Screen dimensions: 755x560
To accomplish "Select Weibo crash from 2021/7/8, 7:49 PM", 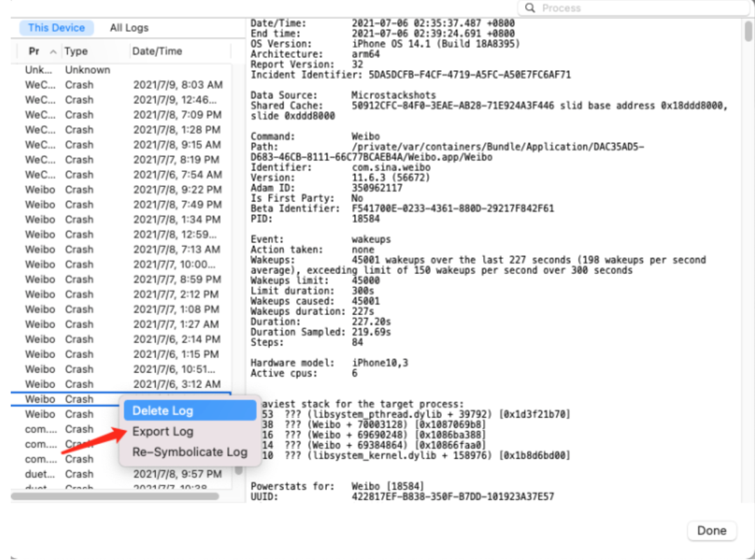I will [x=121, y=205].
